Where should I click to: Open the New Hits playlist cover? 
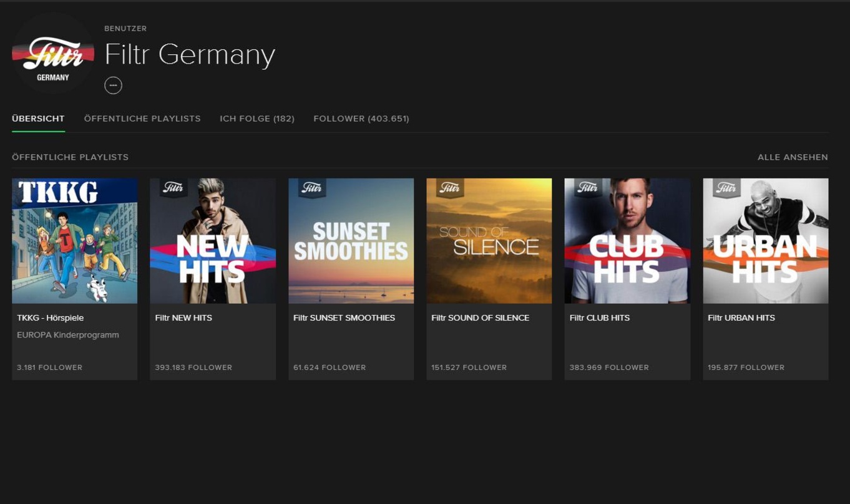[213, 241]
